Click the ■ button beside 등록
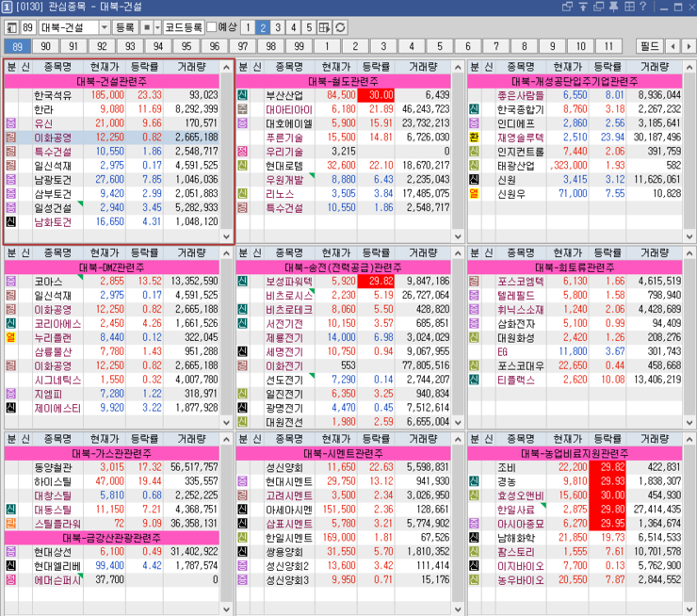Viewport: 697px width, 616px height. (x=147, y=27)
